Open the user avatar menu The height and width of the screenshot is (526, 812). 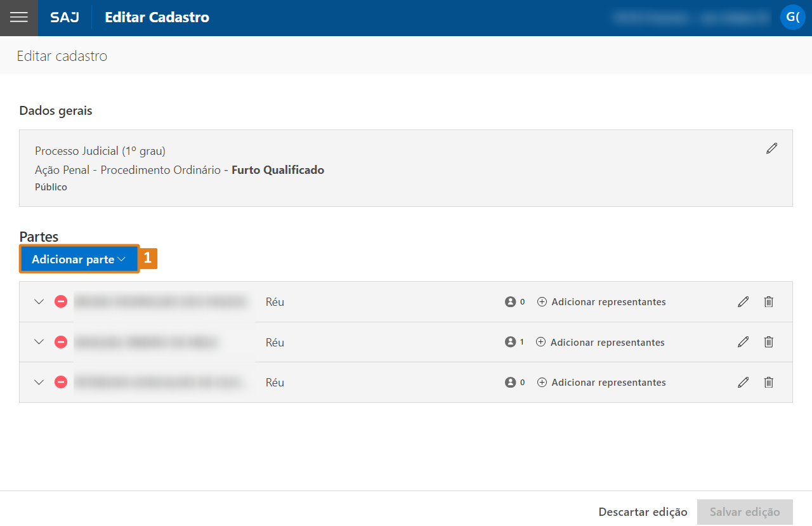pyautogui.click(x=792, y=17)
